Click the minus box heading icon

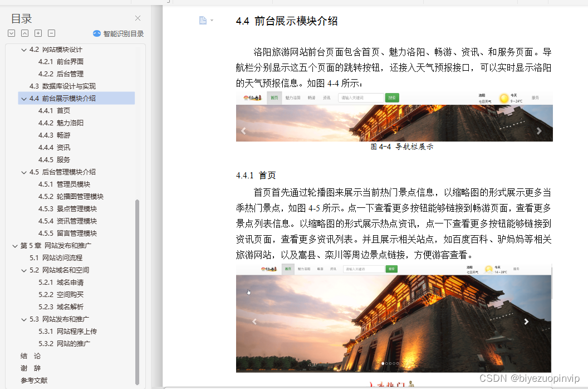point(52,33)
